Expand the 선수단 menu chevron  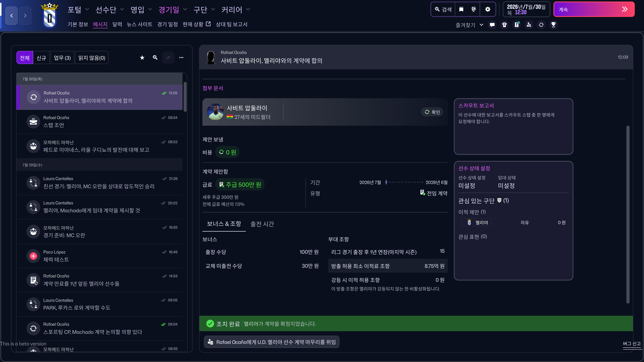(x=122, y=10)
